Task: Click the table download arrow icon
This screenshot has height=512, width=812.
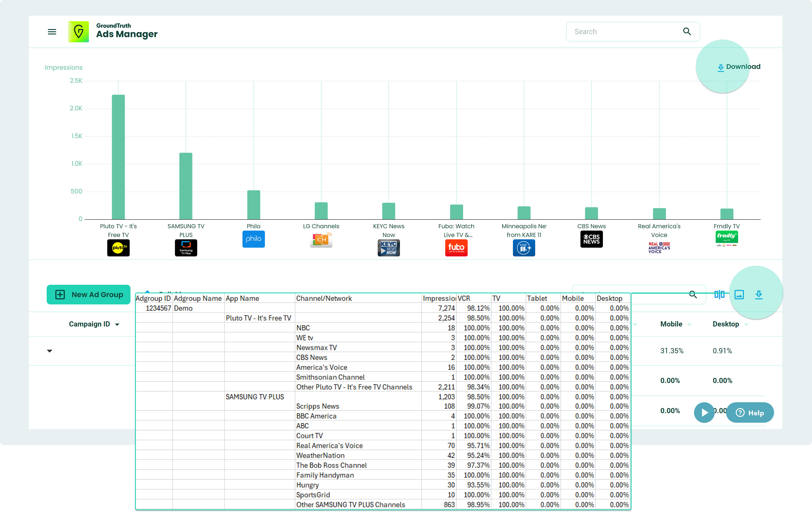Action: [x=759, y=294]
